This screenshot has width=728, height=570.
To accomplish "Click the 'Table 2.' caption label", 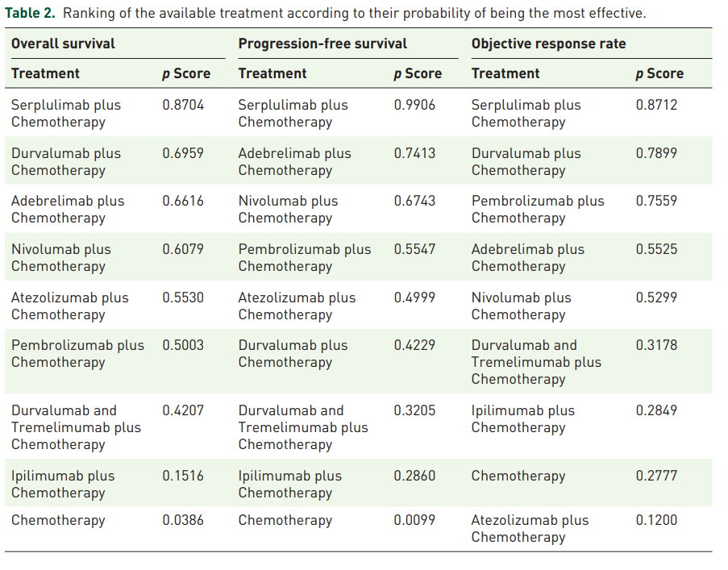I will (31, 14).
